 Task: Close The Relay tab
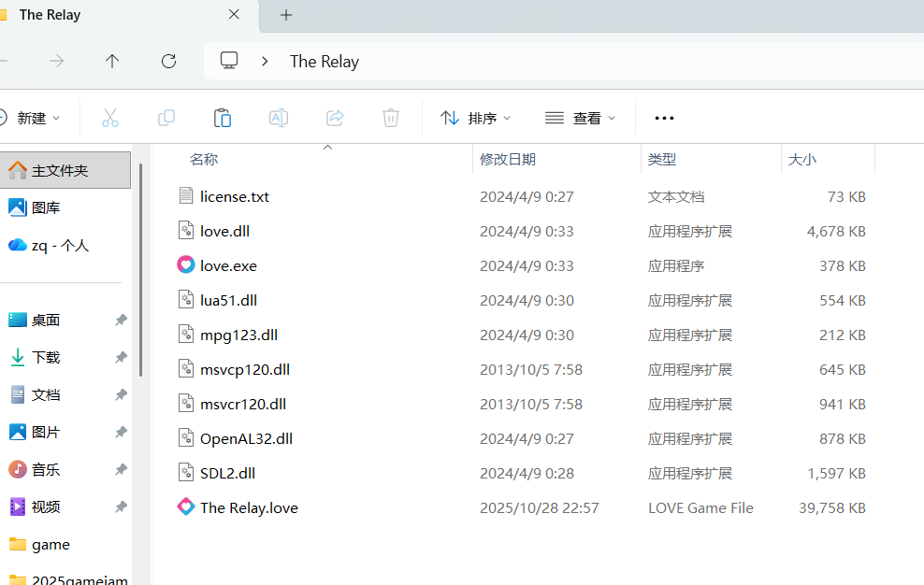[x=234, y=14]
